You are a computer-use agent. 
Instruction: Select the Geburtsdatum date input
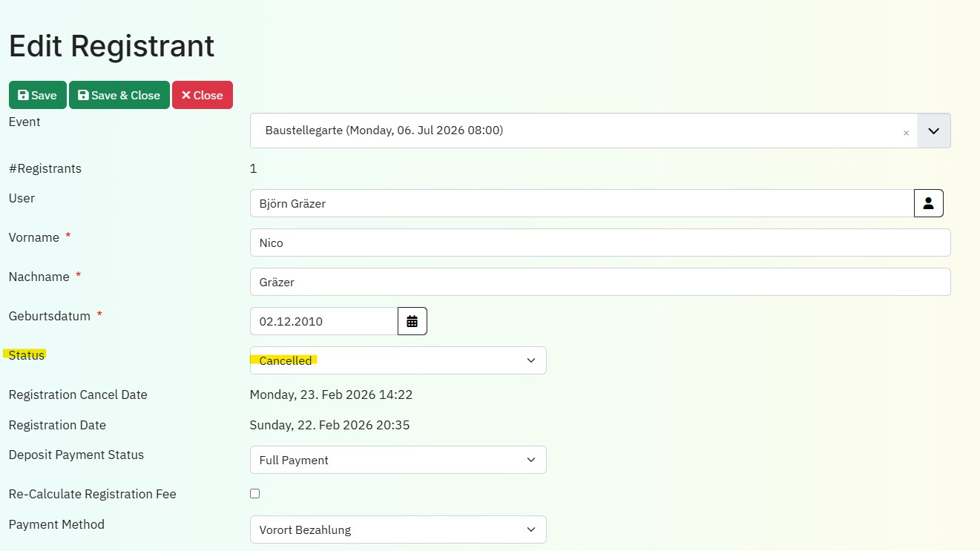tap(323, 321)
